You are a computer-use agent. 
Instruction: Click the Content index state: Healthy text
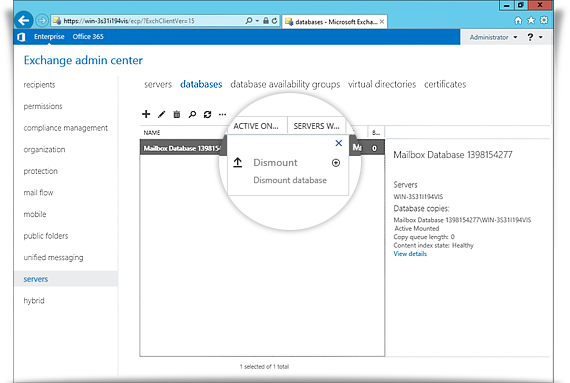pyautogui.click(x=433, y=245)
